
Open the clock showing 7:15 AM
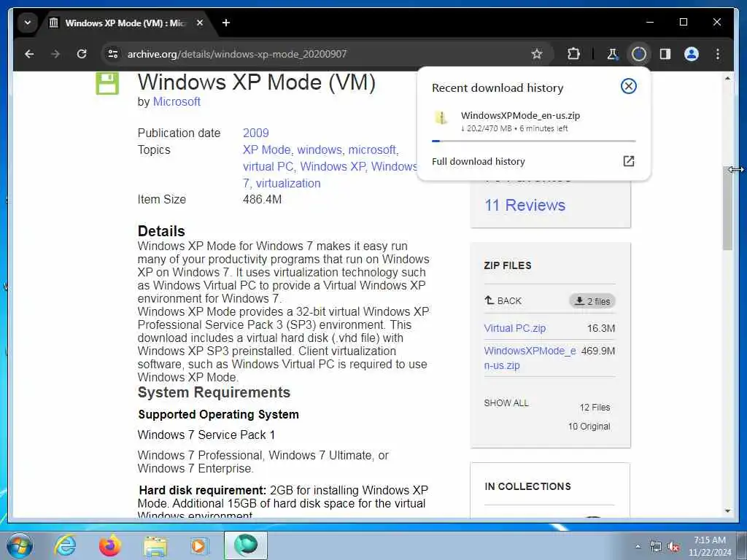click(x=710, y=546)
